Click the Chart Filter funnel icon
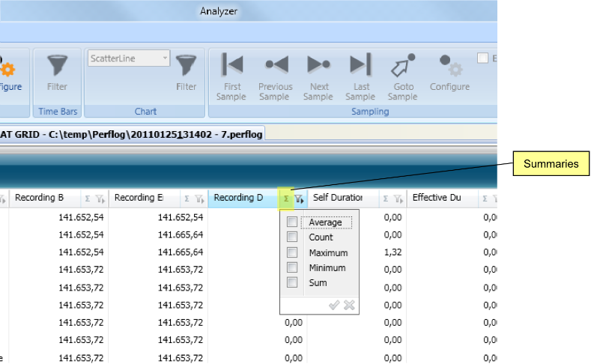 pos(187,73)
